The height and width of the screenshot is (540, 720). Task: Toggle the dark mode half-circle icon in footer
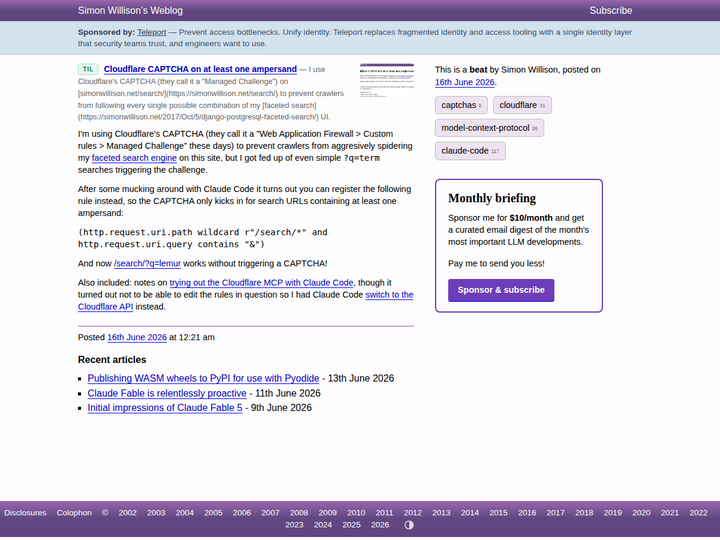click(x=409, y=525)
